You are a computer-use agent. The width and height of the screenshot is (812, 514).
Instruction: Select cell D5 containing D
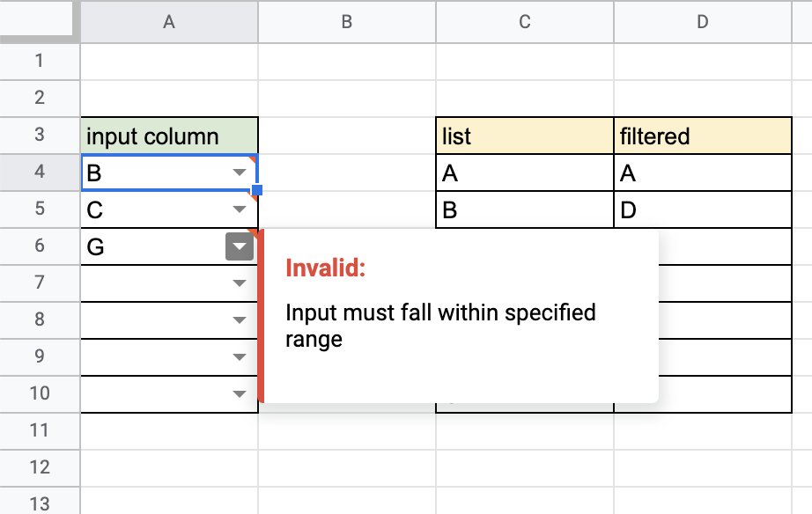pyautogui.click(x=703, y=209)
